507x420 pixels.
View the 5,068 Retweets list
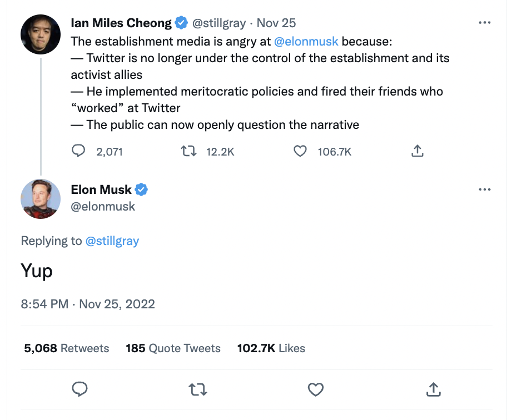coord(66,348)
